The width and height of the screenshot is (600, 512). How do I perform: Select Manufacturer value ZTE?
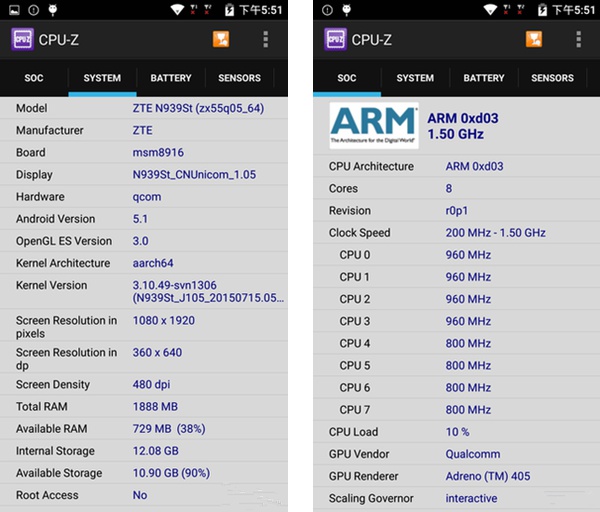tap(142, 130)
